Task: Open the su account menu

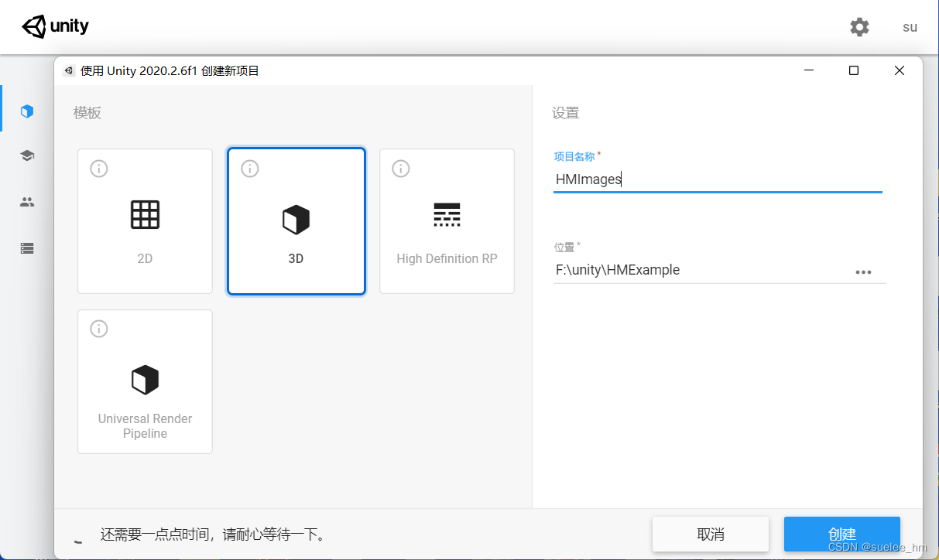Action: click(909, 26)
